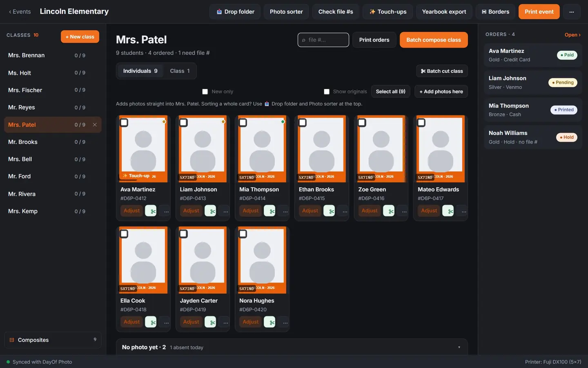Screen dimensions: 588x368
Task: Open the Borders tool
Action: point(496,12)
